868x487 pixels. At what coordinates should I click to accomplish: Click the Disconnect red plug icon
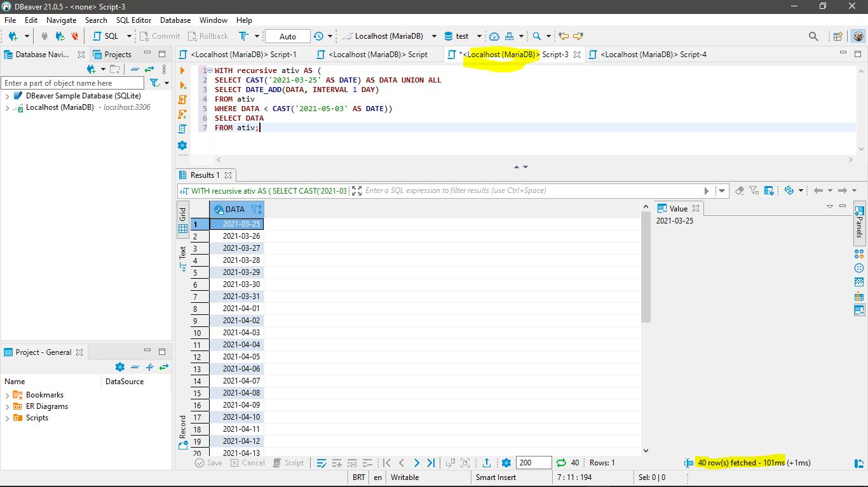tap(75, 36)
